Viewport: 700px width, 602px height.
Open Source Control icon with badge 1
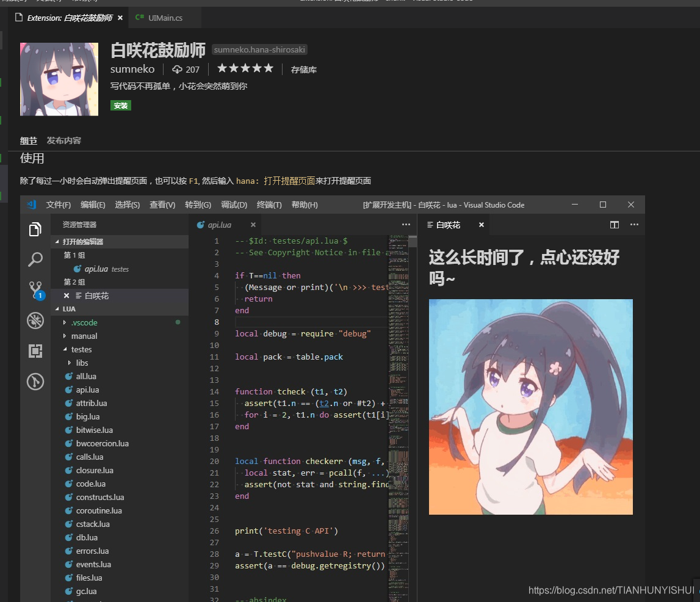point(36,290)
